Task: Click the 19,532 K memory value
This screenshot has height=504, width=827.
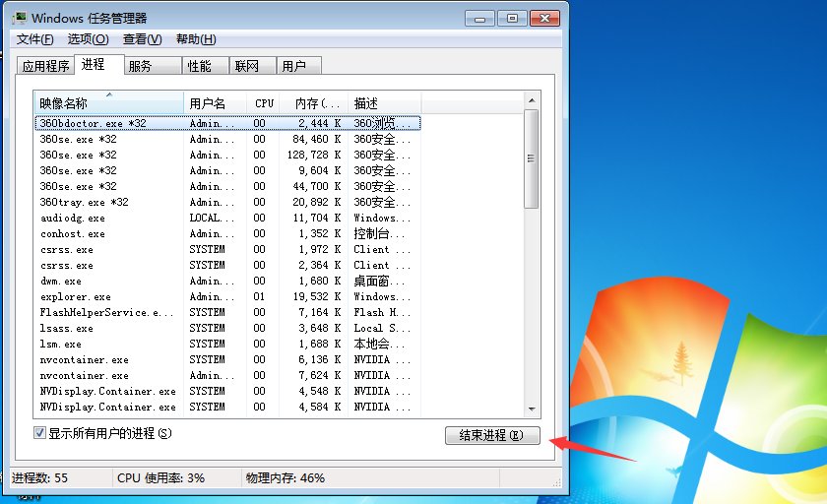Action: 317,297
